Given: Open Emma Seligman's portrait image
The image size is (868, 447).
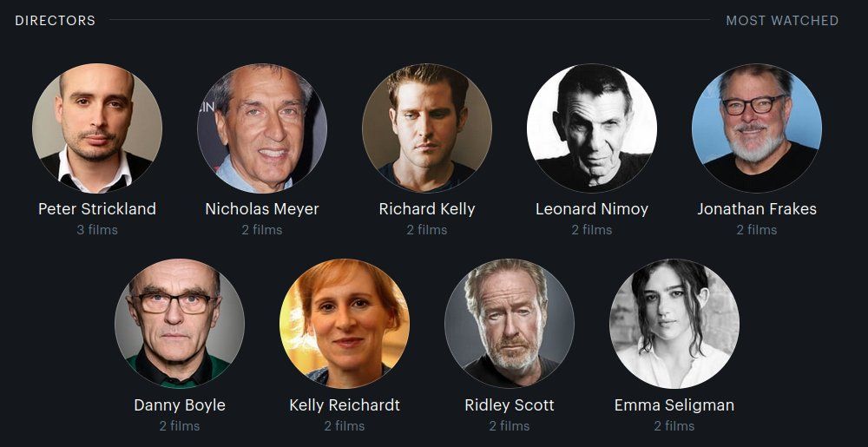Looking at the screenshot, I should pos(674,324).
